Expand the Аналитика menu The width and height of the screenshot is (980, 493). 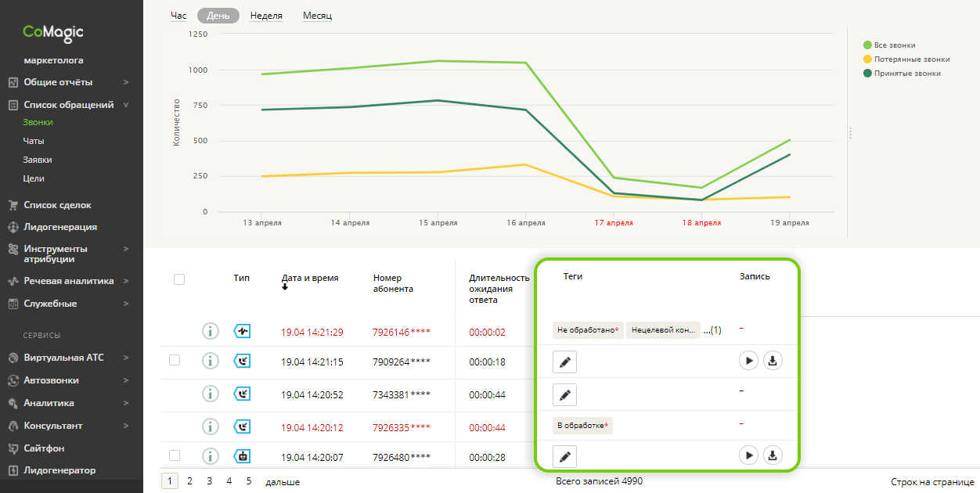[x=126, y=403]
